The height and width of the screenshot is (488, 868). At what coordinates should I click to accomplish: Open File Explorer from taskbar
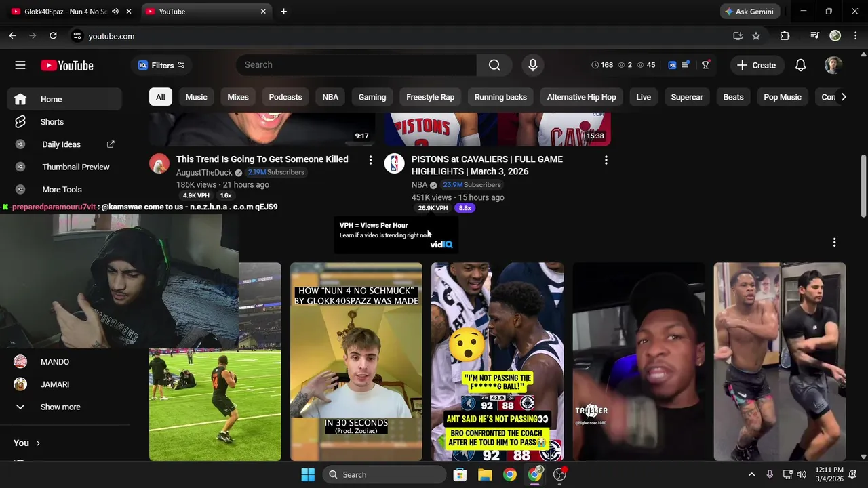pyautogui.click(x=484, y=474)
